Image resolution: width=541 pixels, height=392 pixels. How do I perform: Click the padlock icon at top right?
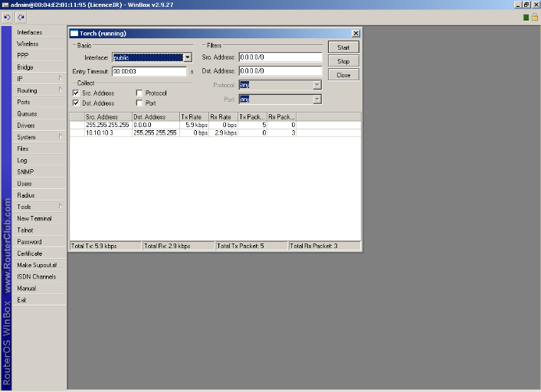click(x=534, y=17)
